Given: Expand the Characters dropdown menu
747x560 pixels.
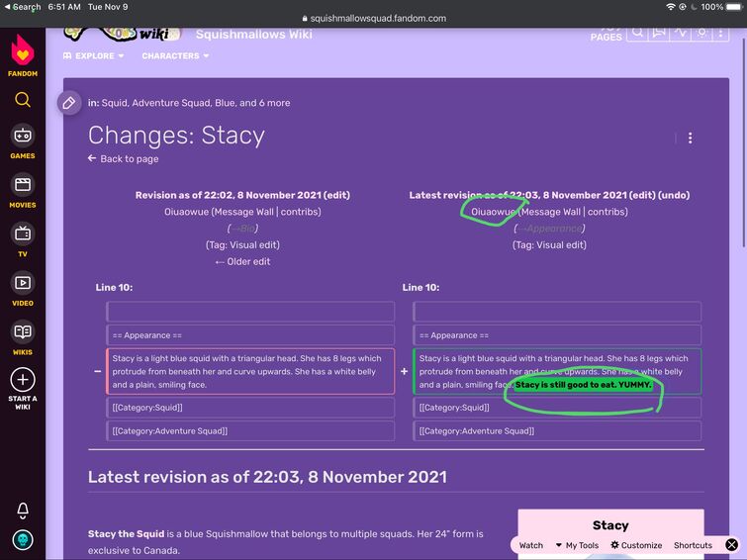Looking at the screenshot, I should pos(175,55).
